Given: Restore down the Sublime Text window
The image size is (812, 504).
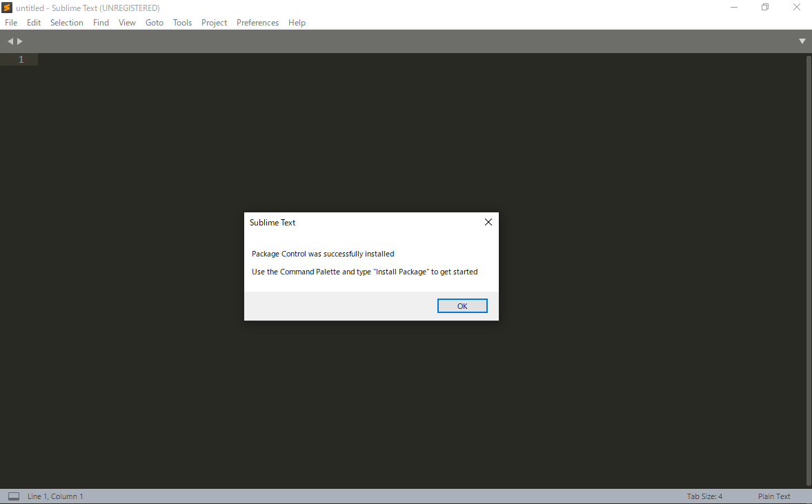Looking at the screenshot, I should point(765,8).
